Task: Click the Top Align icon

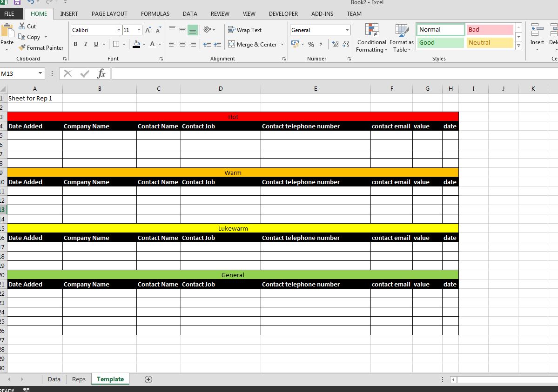Action: [172, 29]
